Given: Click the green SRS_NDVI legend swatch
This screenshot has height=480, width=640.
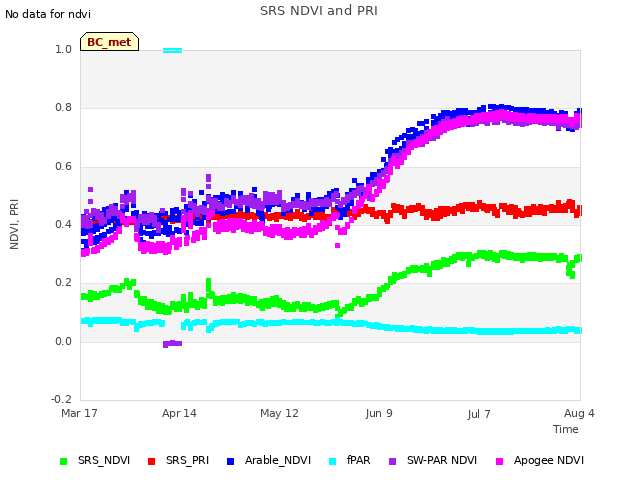Looking at the screenshot, I should [x=63, y=461].
